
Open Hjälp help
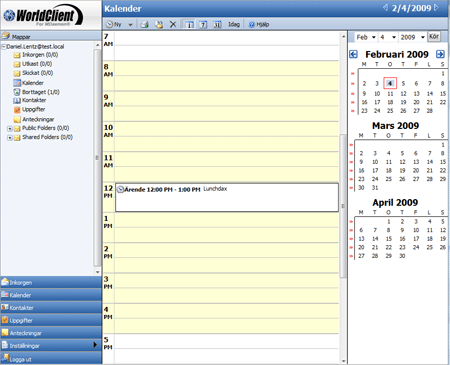[259, 24]
